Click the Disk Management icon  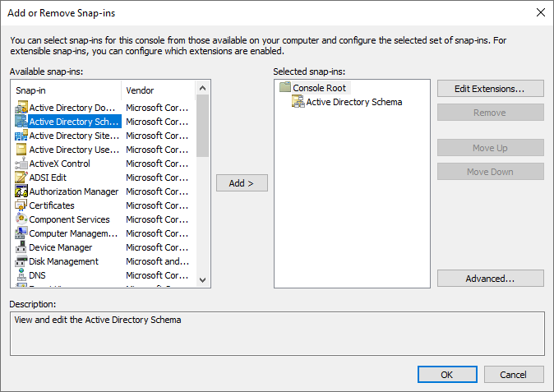pos(21,261)
